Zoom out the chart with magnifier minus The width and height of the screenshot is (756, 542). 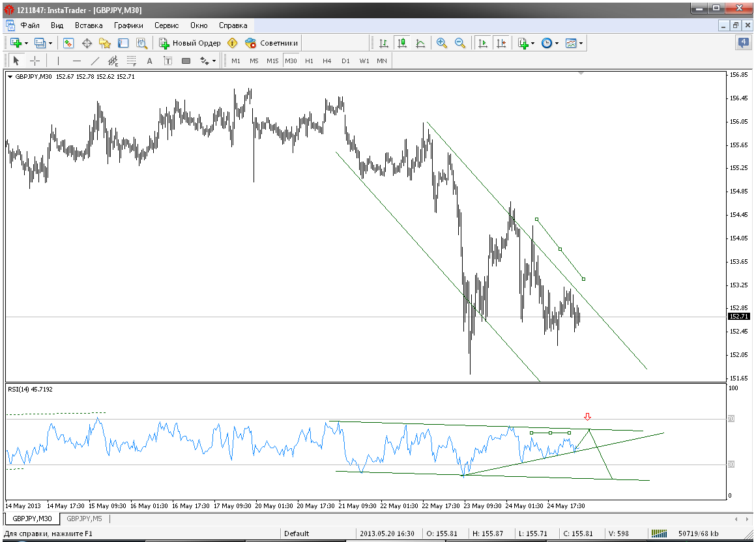coord(460,44)
